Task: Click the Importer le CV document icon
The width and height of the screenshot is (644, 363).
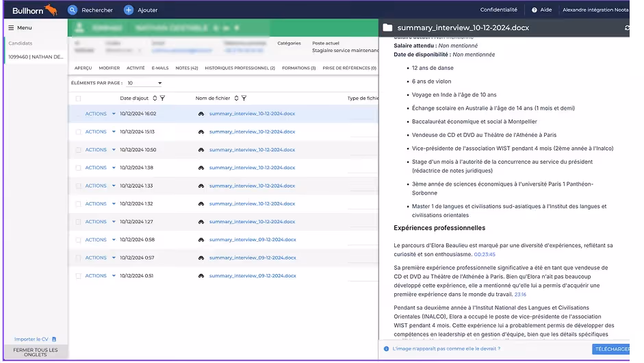Action: pos(54,339)
